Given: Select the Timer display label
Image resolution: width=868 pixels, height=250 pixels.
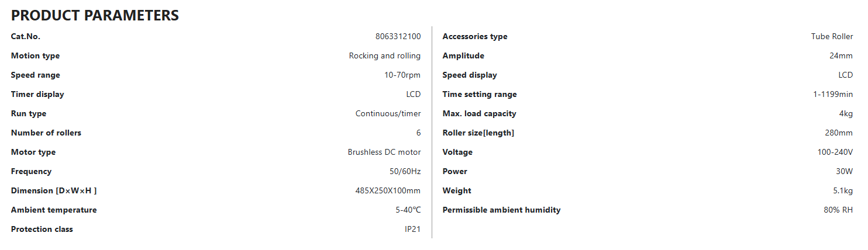Looking at the screenshot, I should tap(37, 94).
